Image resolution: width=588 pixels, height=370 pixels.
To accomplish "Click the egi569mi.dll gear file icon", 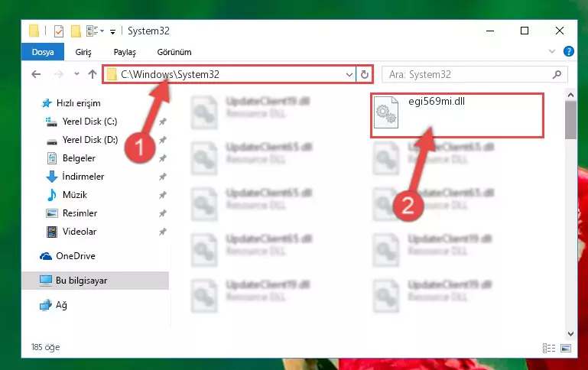I will [386, 112].
